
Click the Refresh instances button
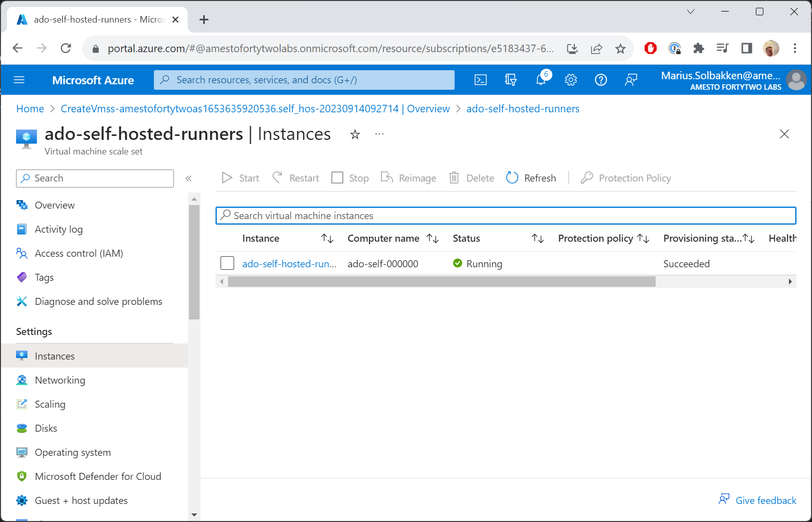click(531, 178)
